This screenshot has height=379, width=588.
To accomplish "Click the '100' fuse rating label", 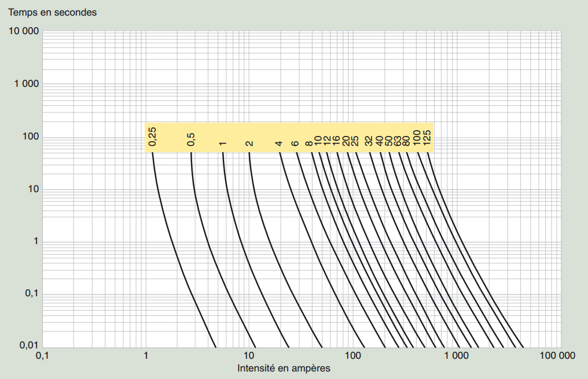I will click(417, 138).
